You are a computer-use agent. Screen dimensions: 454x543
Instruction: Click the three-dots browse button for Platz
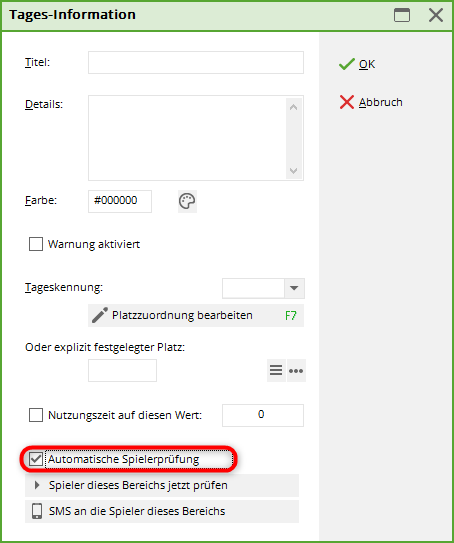[x=296, y=371]
